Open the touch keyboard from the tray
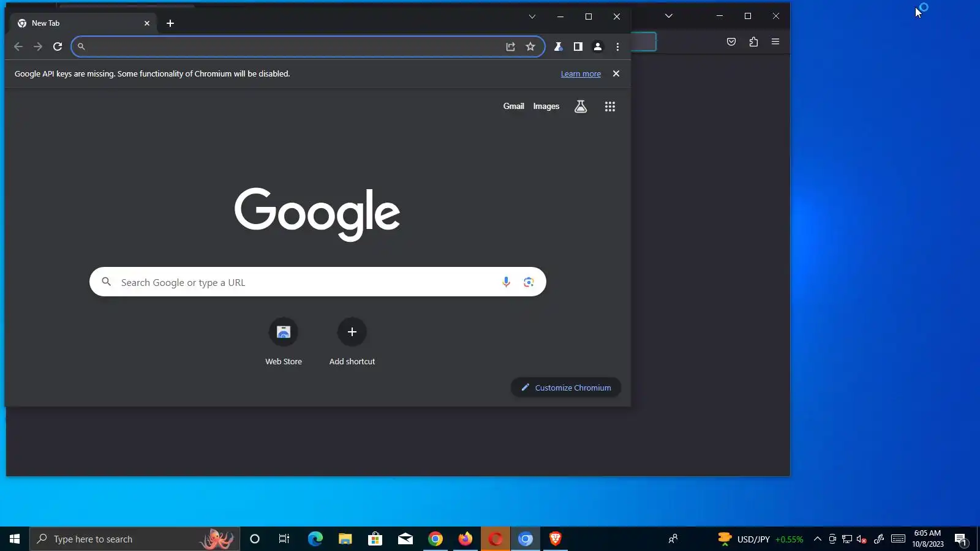The height and width of the screenshot is (551, 980). (899, 539)
